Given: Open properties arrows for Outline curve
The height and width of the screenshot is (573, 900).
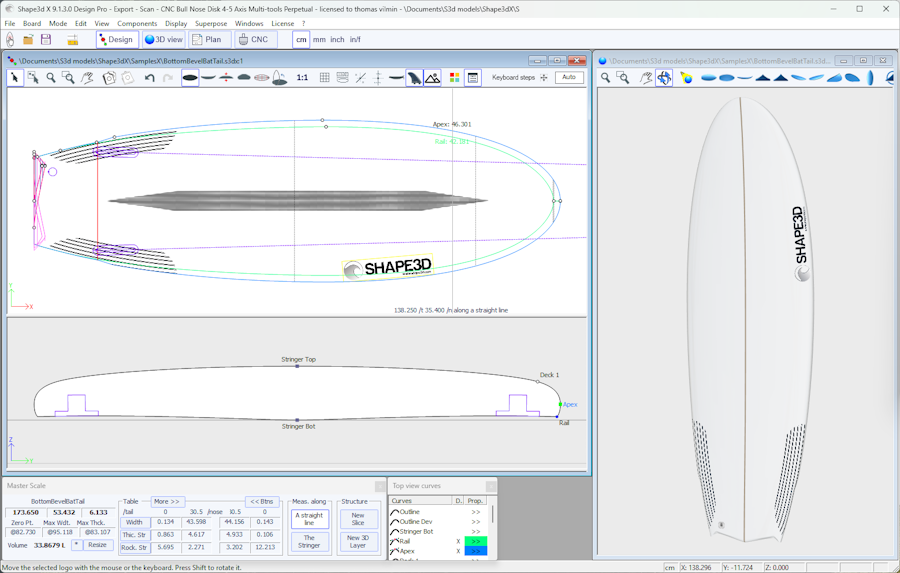Looking at the screenshot, I should click(476, 512).
